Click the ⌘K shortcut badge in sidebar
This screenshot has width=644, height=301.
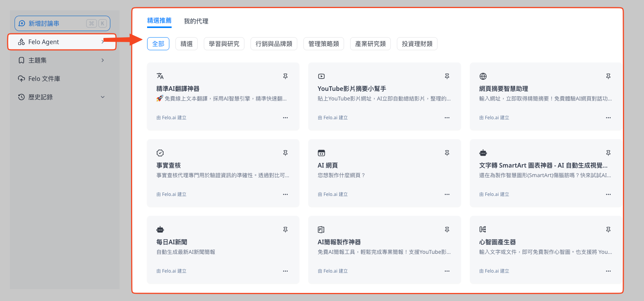[97, 23]
